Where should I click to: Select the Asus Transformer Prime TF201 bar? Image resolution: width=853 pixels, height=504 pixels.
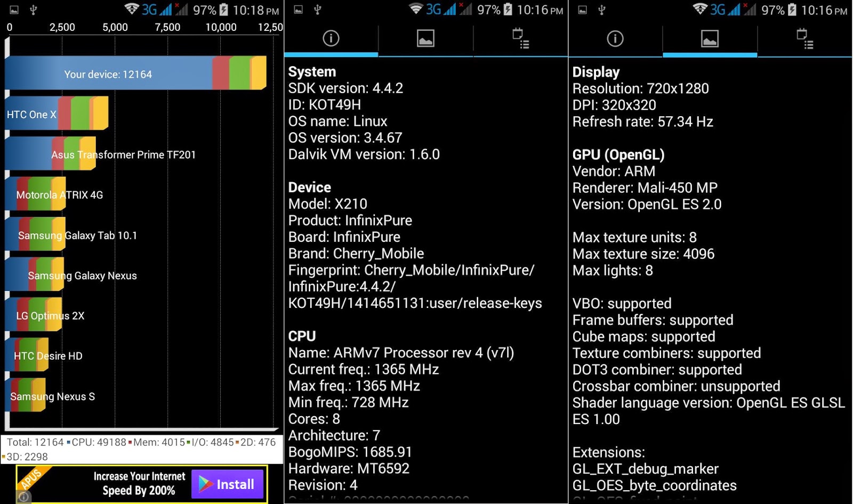(x=51, y=153)
